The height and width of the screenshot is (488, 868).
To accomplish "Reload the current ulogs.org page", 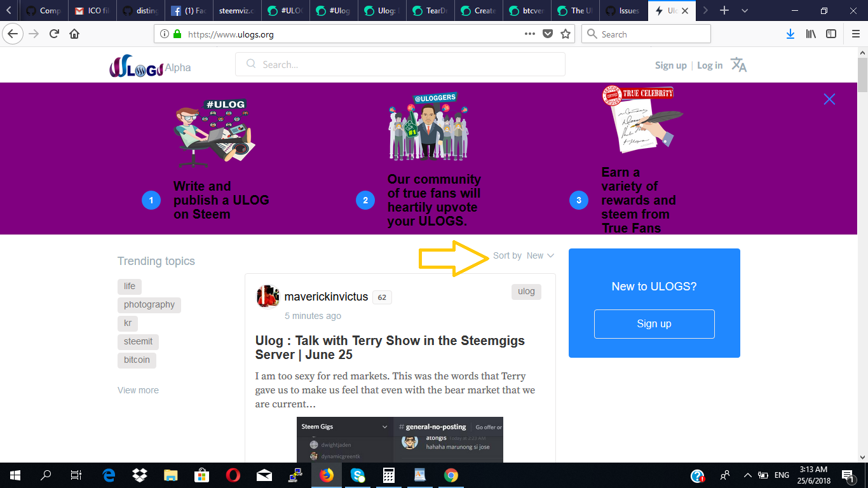I will 55,34.
